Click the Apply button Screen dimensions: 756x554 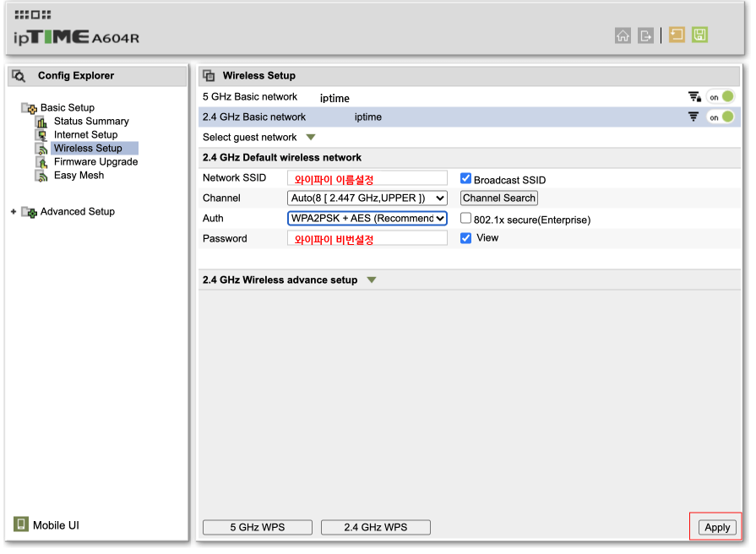[717, 528]
